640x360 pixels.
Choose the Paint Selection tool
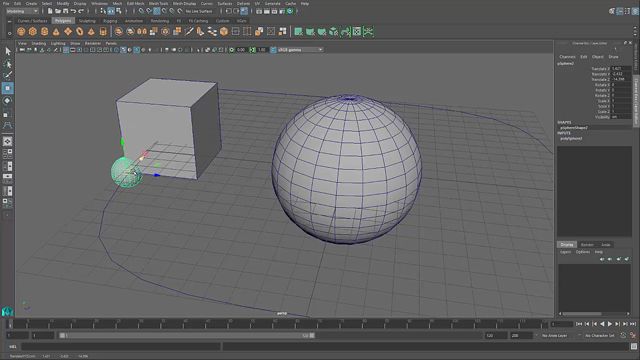pyautogui.click(x=7, y=76)
